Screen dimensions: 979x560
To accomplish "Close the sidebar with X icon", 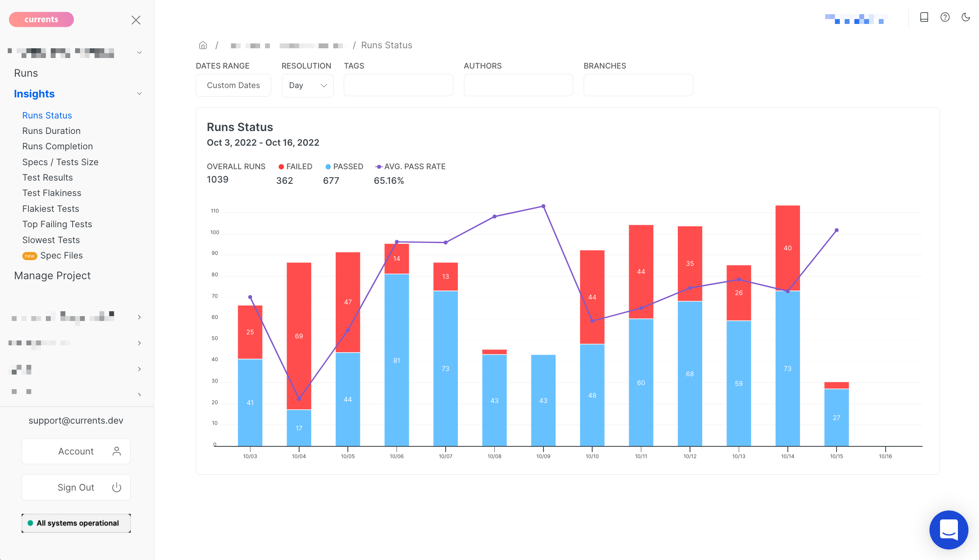I will point(136,20).
